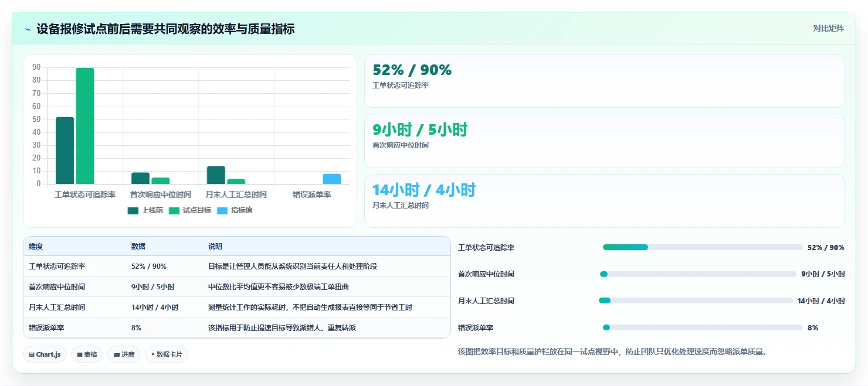Click the 表格 tag chip
Viewport: 868px width, 386px height.
coord(87,354)
